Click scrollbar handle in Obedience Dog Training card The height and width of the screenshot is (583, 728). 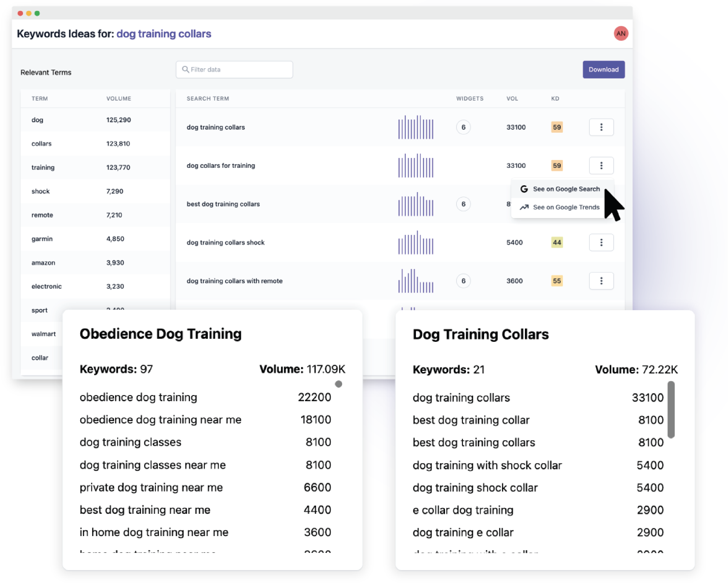(338, 384)
